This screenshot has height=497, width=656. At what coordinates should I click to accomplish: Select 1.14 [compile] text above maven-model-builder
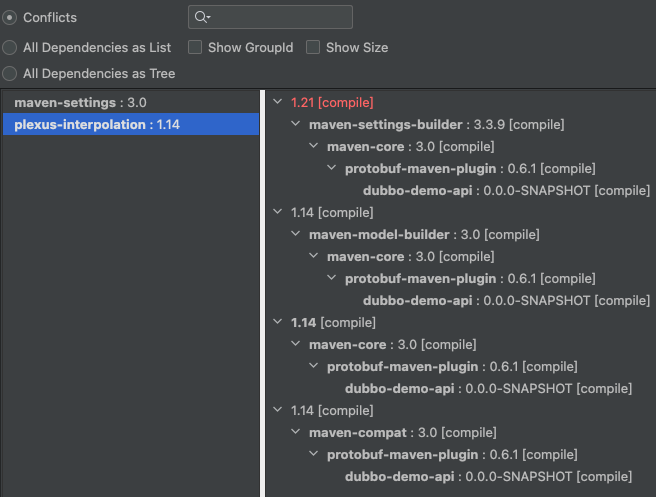coord(332,213)
